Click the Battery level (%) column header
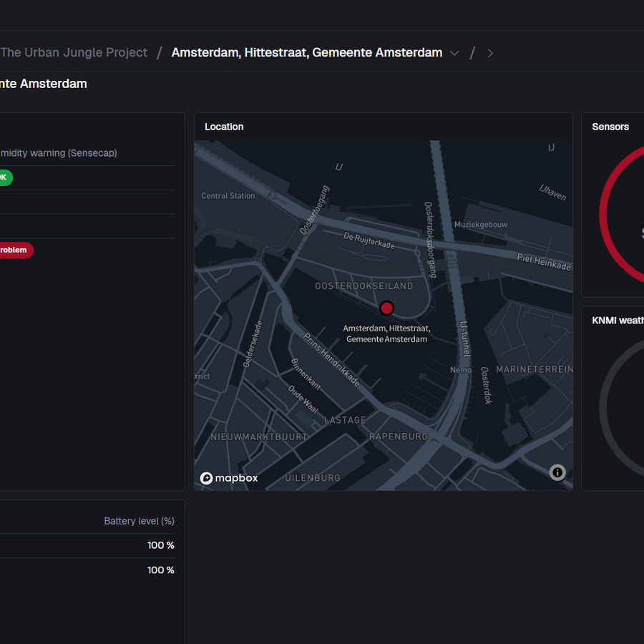Screen dimensions: 644x644 (140, 521)
